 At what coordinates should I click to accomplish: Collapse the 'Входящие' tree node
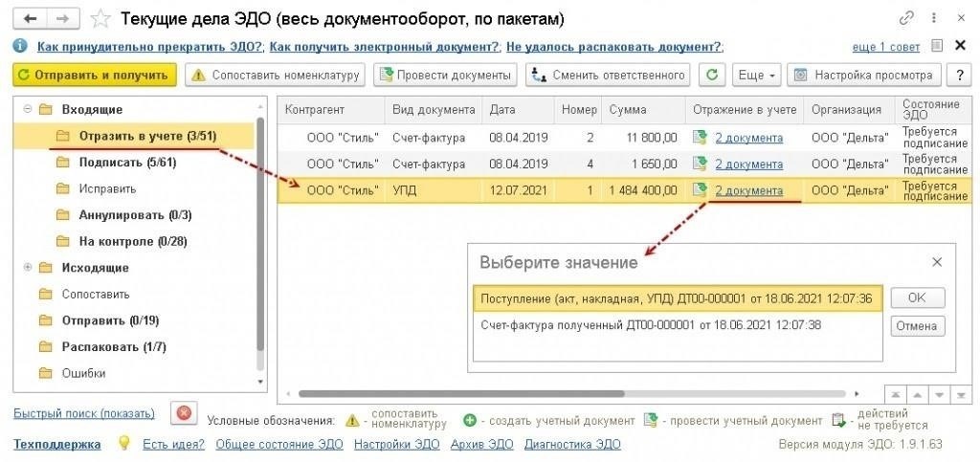click(28, 109)
